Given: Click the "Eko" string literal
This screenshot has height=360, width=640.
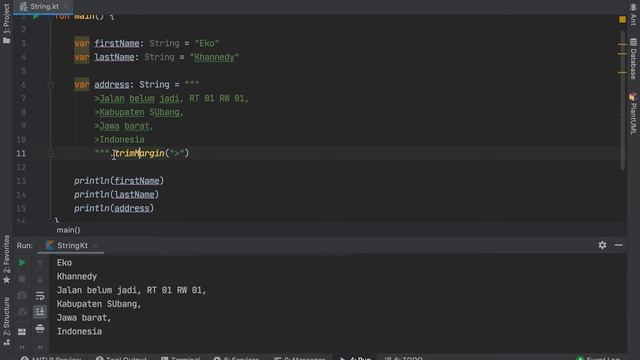Looking at the screenshot, I should point(207,43).
